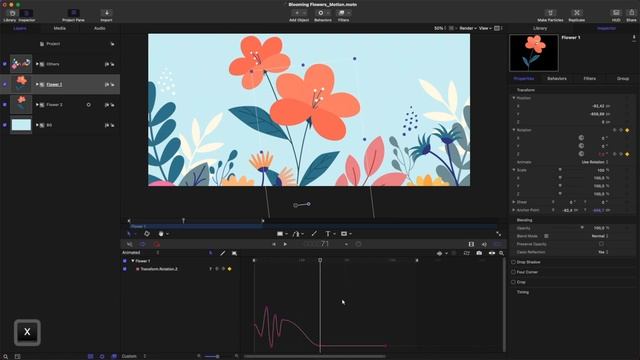Expand the Others group

point(37,64)
